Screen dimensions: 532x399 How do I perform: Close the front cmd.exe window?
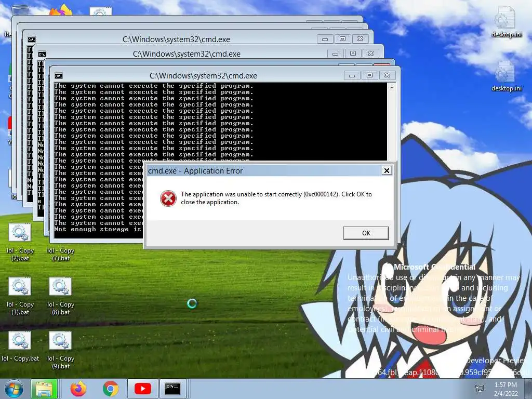387,75
